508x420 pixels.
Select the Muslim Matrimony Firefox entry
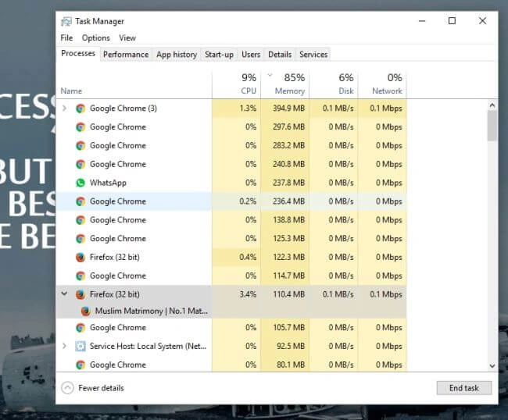click(x=152, y=311)
